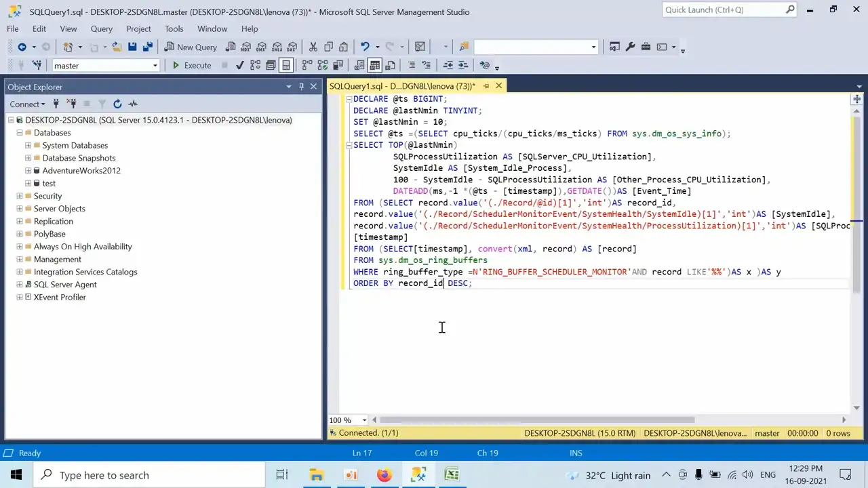Expand the AdventureWorks2012 database node
This screenshot has height=488, width=868.
(28, 171)
